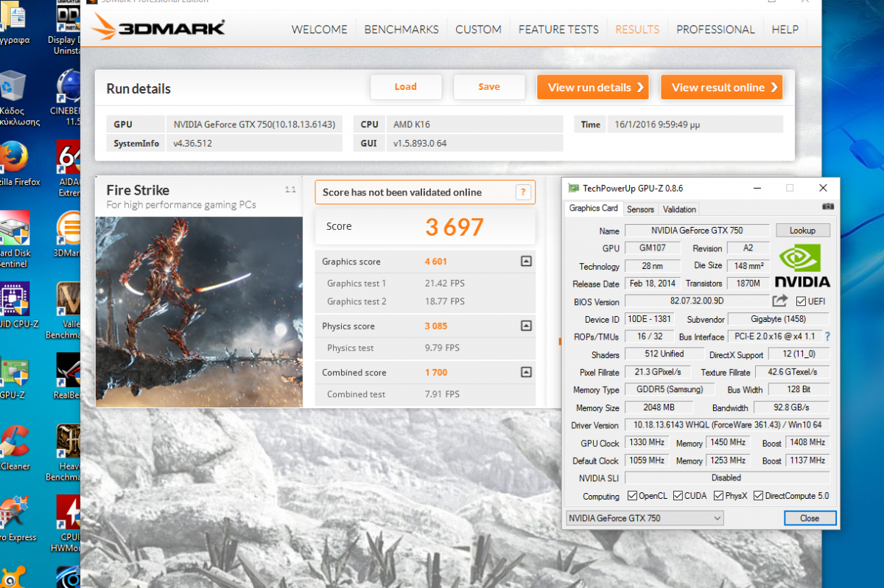Open the HELP tab in 3DMark
Viewport: 884px width, 588px height.
(785, 29)
